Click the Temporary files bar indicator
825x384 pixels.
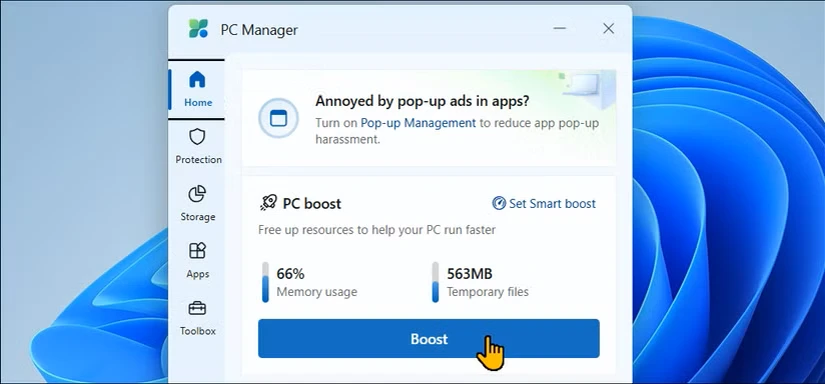pyautogui.click(x=435, y=282)
